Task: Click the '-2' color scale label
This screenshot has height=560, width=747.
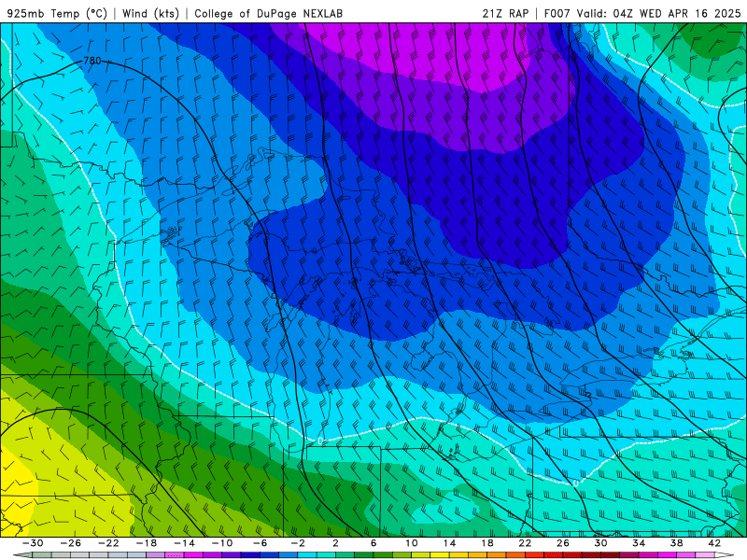Action: [x=298, y=543]
